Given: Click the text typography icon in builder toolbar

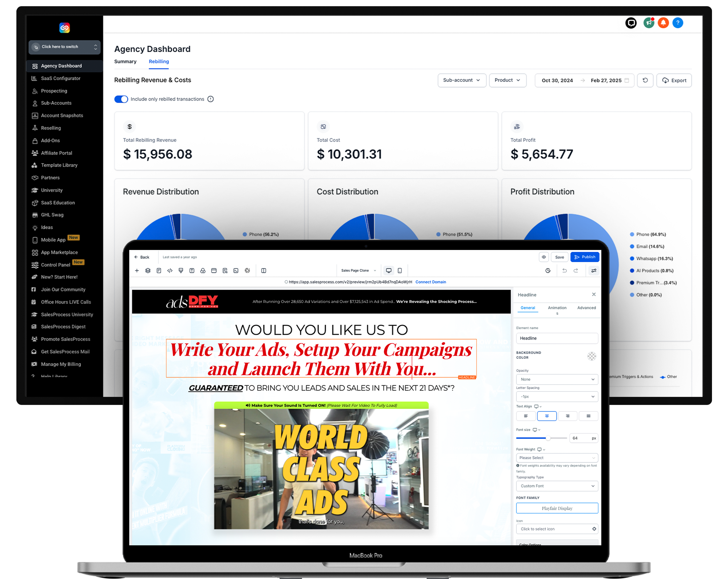Looking at the screenshot, I should [x=192, y=271].
